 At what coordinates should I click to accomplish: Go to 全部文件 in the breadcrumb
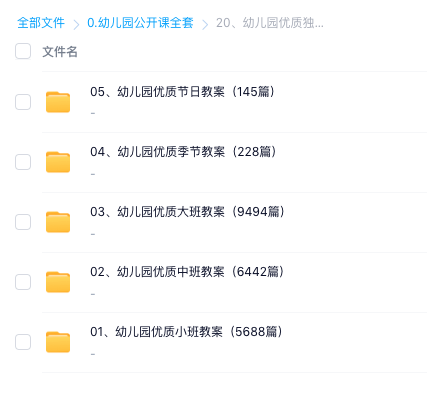click(x=41, y=23)
